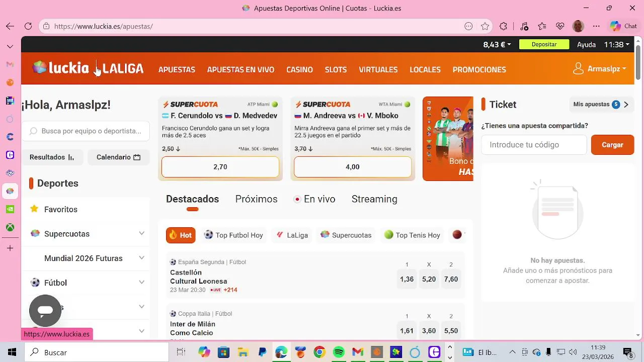The height and width of the screenshot is (362, 644).
Task: Open the browser media control icon
Action: (524, 26)
